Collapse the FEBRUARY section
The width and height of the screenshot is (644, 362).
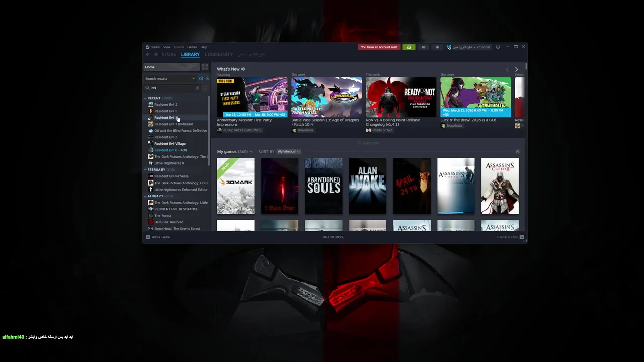coord(146,170)
